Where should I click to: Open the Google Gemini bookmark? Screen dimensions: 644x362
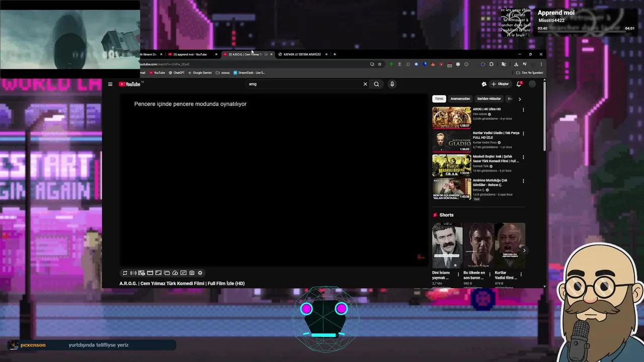(200, 72)
